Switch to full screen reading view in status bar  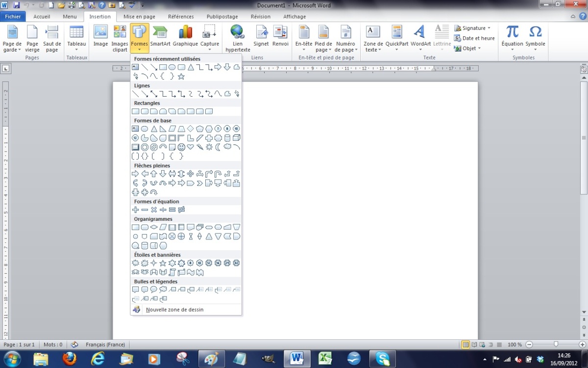(x=474, y=344)
